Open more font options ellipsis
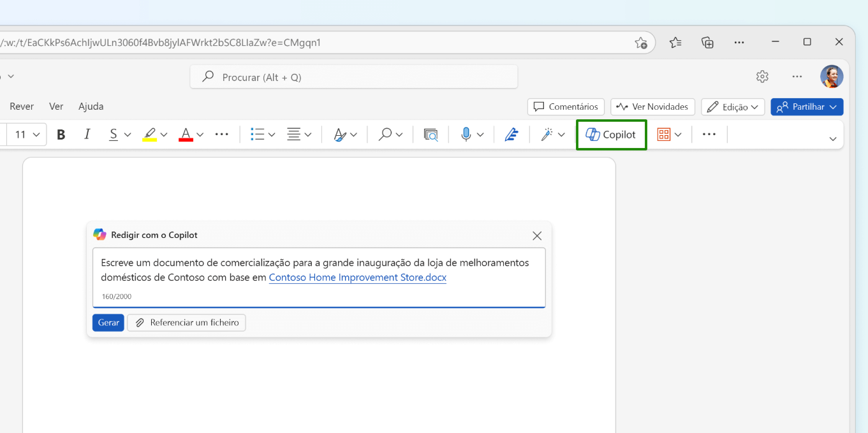The width and height of the screenshot is (868, 433). pyautogui.click(x=222, y=135)
